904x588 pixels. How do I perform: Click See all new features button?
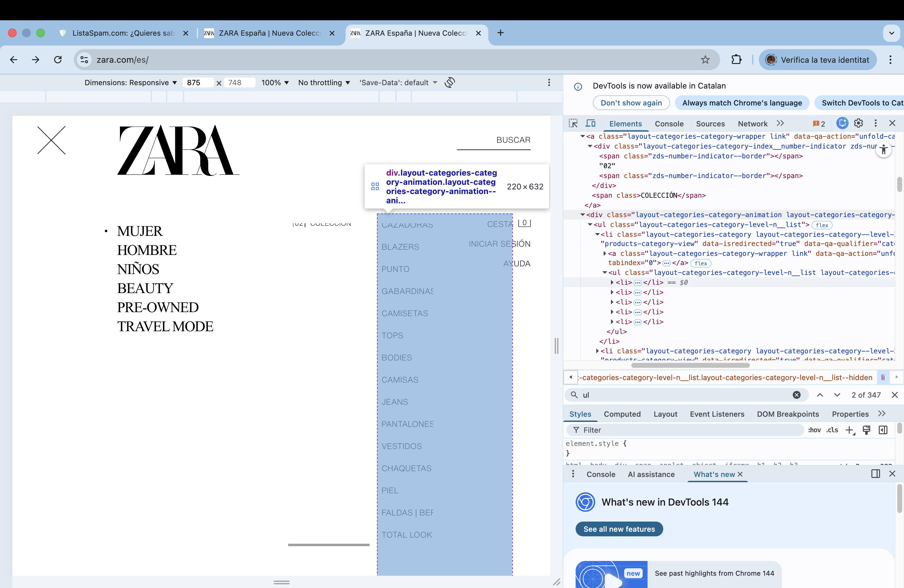point(619,529)
